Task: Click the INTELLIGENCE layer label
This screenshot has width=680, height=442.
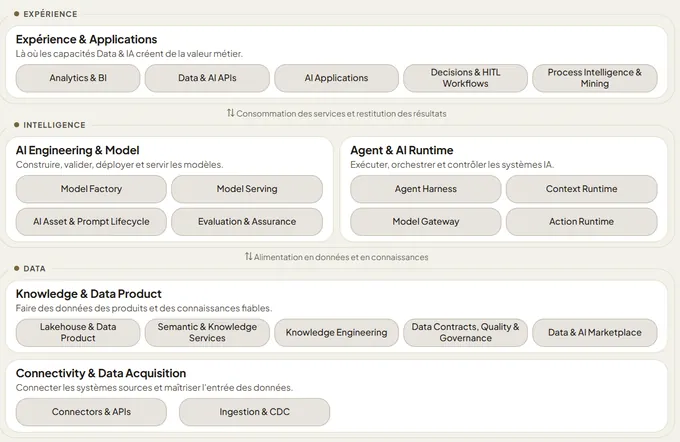Action: [x=54, y=125]
